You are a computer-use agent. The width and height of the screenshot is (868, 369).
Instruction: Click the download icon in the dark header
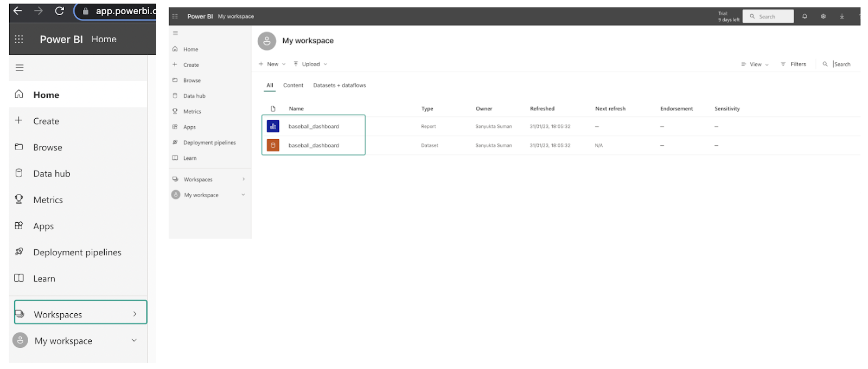[842, 16]
